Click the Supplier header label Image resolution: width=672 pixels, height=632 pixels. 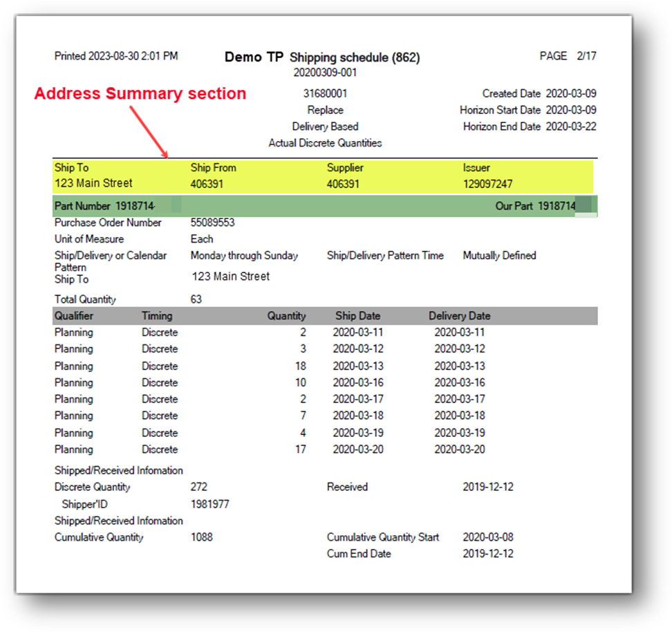(345, 167)
